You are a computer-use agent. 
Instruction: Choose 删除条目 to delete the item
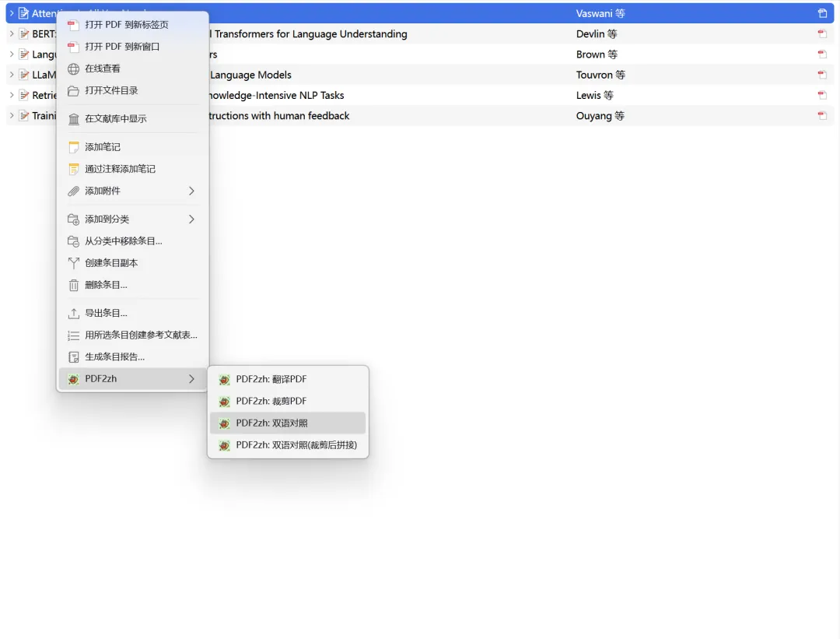point(132,285)
